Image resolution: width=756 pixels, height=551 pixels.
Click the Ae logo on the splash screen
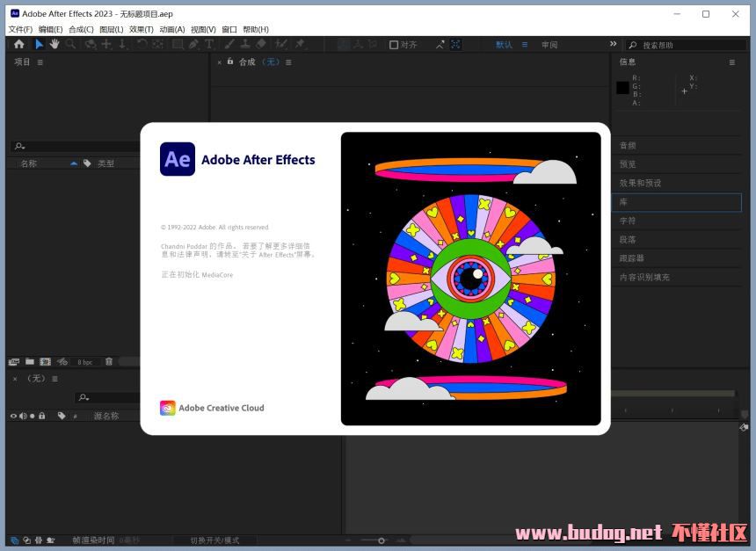178,159
